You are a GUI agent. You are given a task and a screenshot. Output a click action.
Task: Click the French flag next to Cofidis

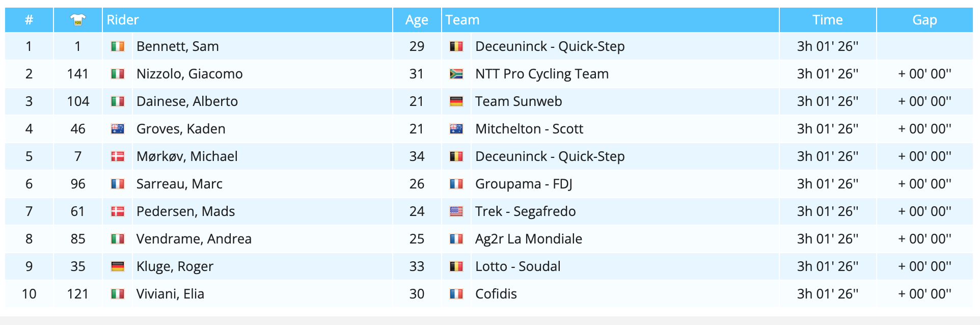[x=456, y=294]
